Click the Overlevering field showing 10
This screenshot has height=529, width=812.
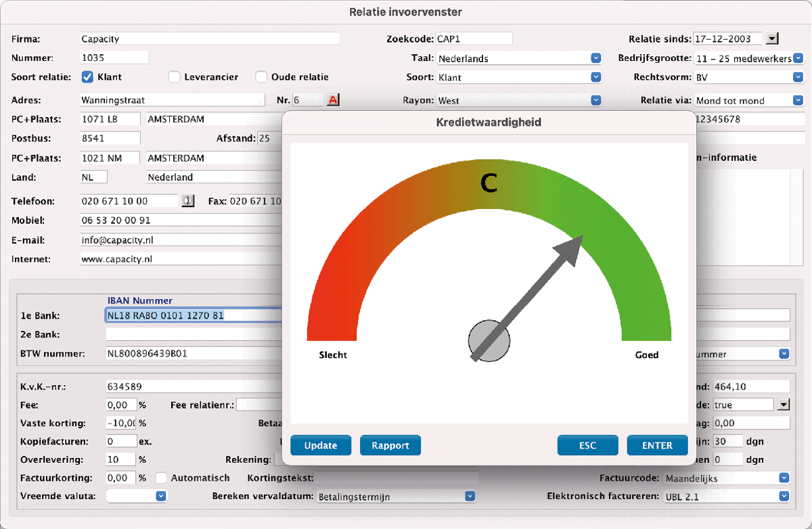[121, 459]
